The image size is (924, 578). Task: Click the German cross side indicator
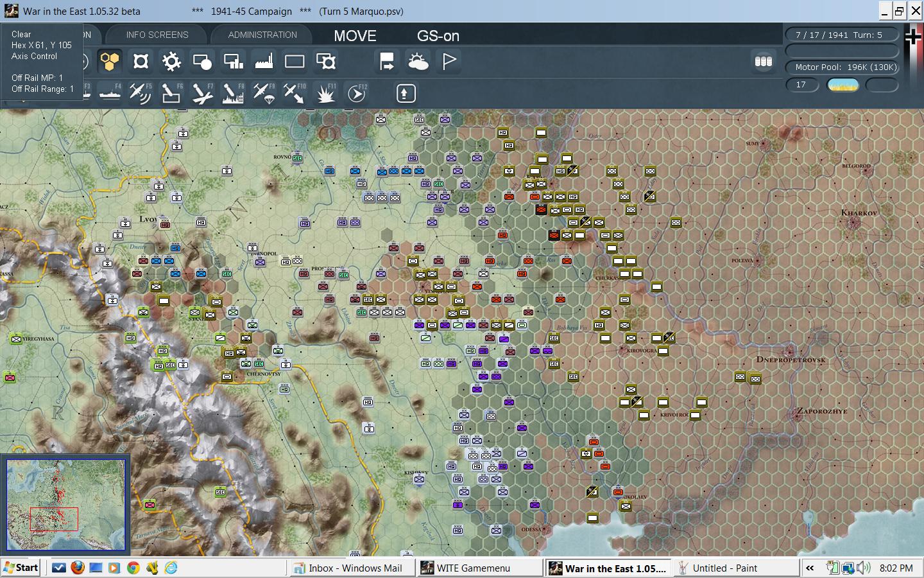913,37
